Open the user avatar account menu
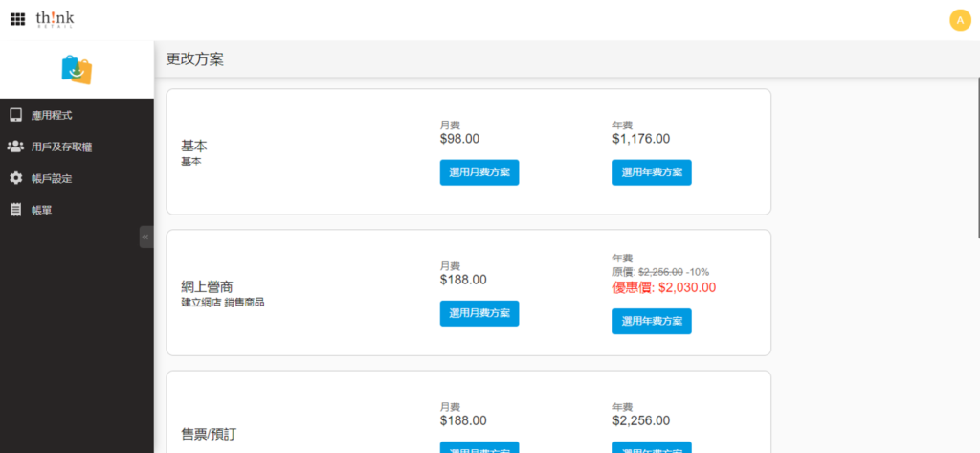This screenshot has height=453, width=980. [960, 19]
